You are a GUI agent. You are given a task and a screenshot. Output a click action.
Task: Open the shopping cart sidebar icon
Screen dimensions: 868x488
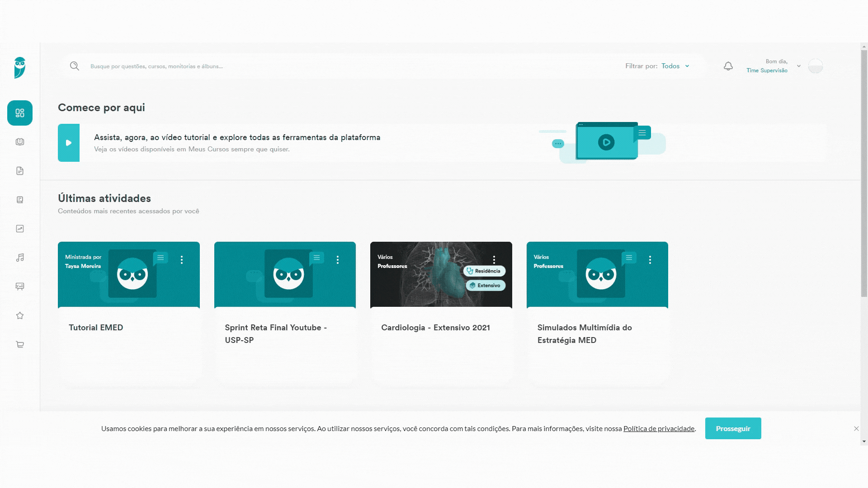tap(20, 344)
